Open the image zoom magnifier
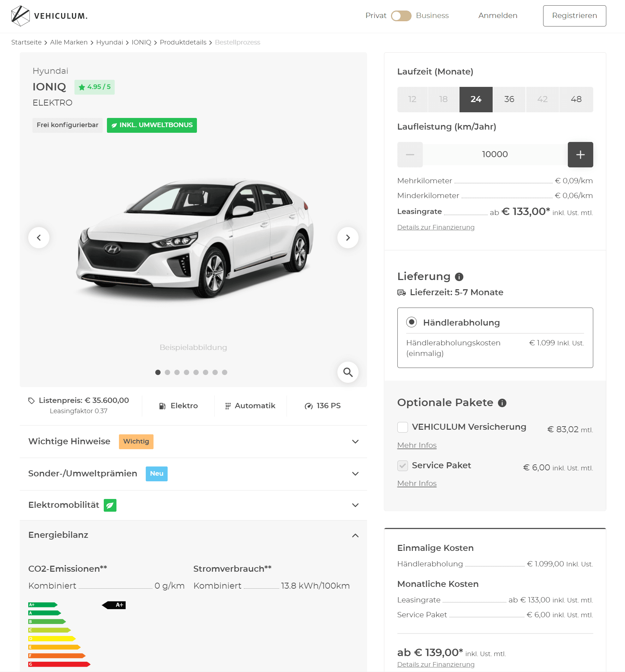The width and height of the screenshot is (625, 672). click(x=348, y=372)
